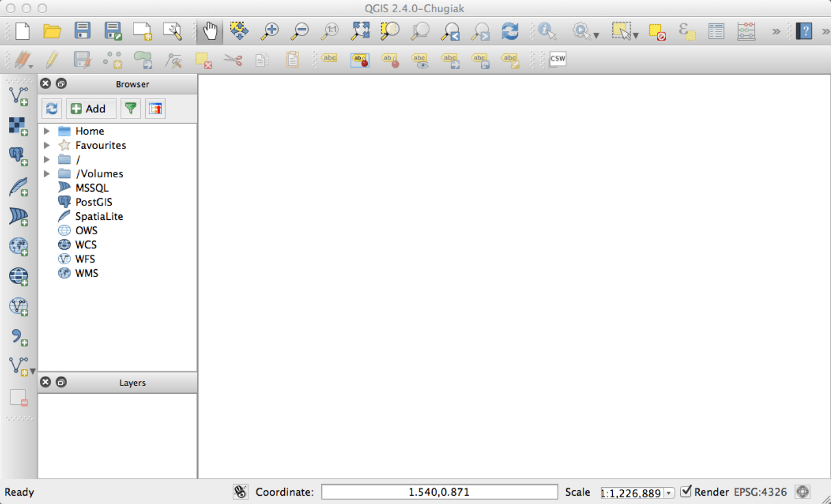The height and width of the screenshot is (504, 831).
Task: Open the Field Calculator abacus icon
Action: click(746, 31)
